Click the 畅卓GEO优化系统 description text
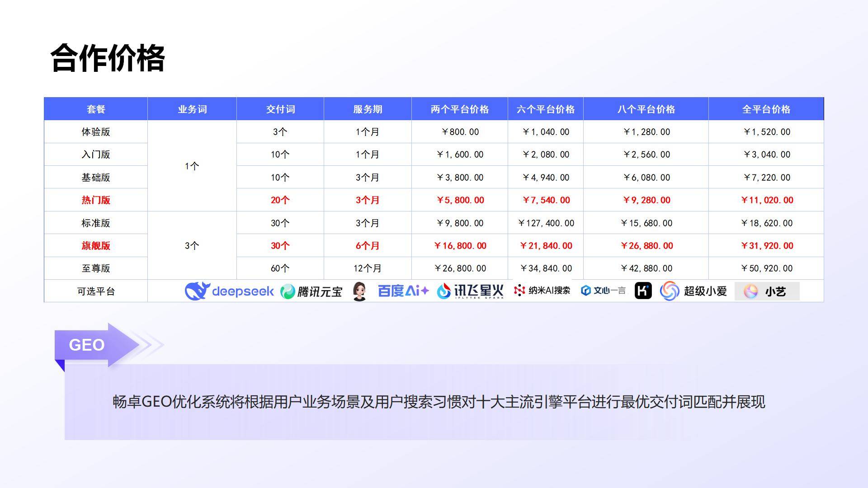Screen dimensions: 868x488 [438, 402]
